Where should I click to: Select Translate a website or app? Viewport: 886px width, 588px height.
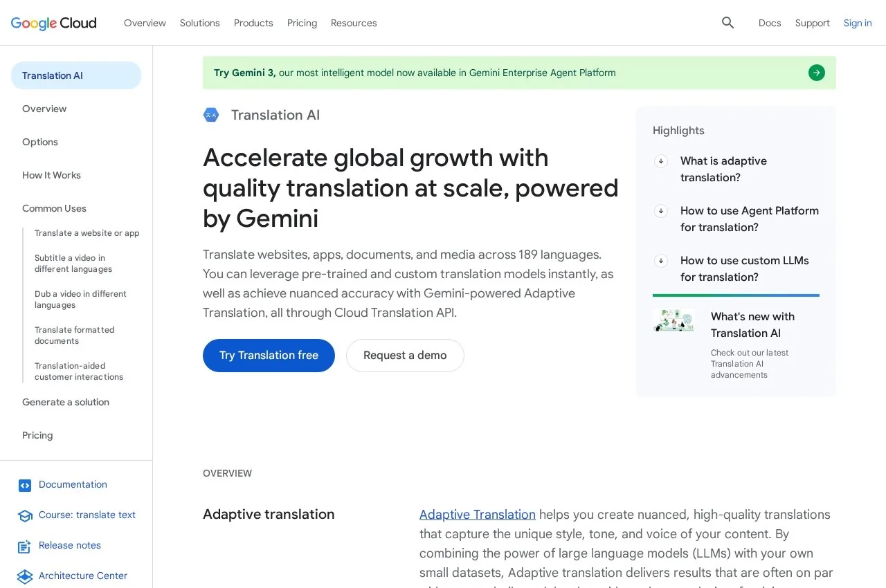click(87, 233)
